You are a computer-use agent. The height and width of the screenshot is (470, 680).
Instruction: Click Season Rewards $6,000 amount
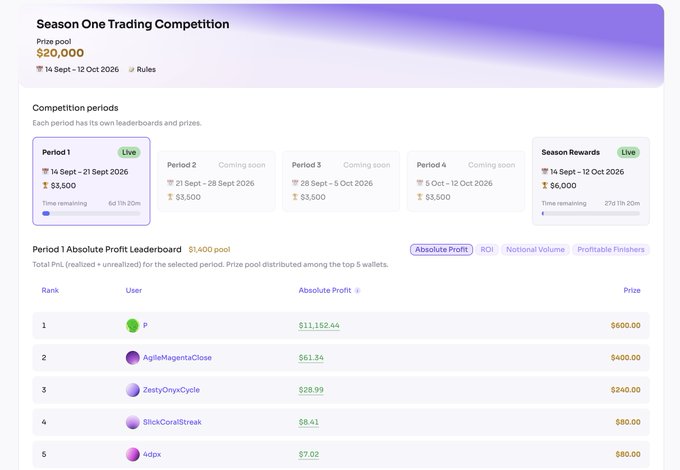pyautogui.click(x=563, y=186)
